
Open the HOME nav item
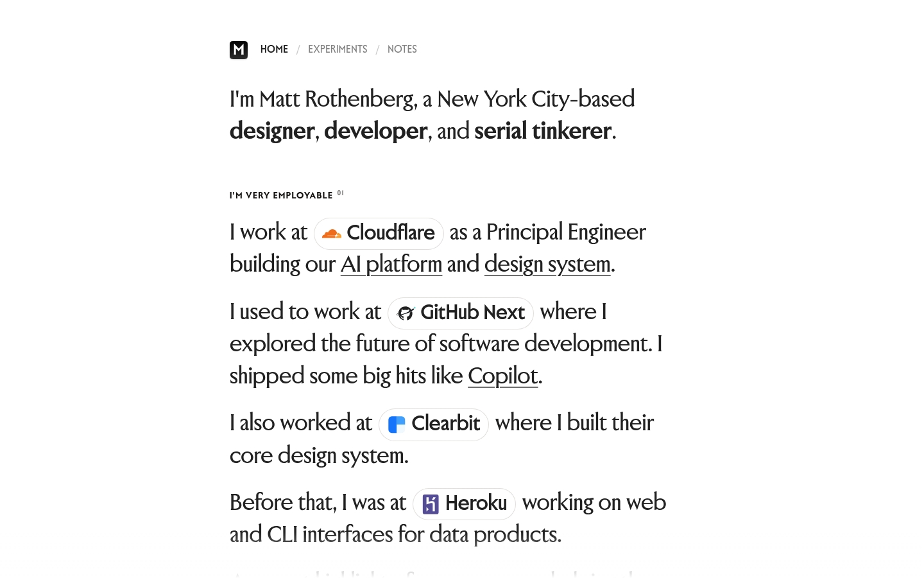tap(274, 49)
